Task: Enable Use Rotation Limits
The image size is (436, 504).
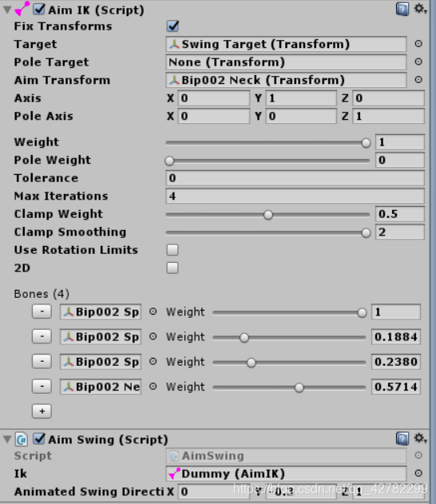Action: click(x=172, y=250)
